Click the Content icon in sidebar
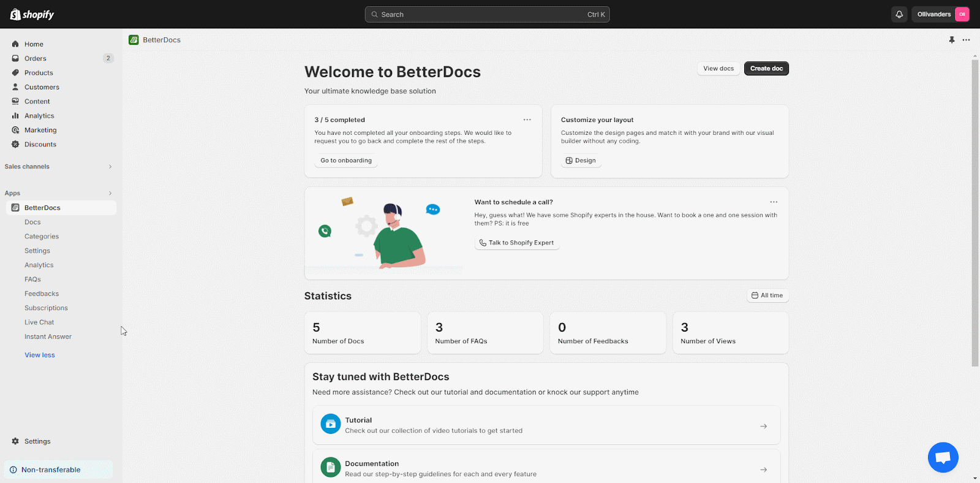 click(x=15, y=101)
